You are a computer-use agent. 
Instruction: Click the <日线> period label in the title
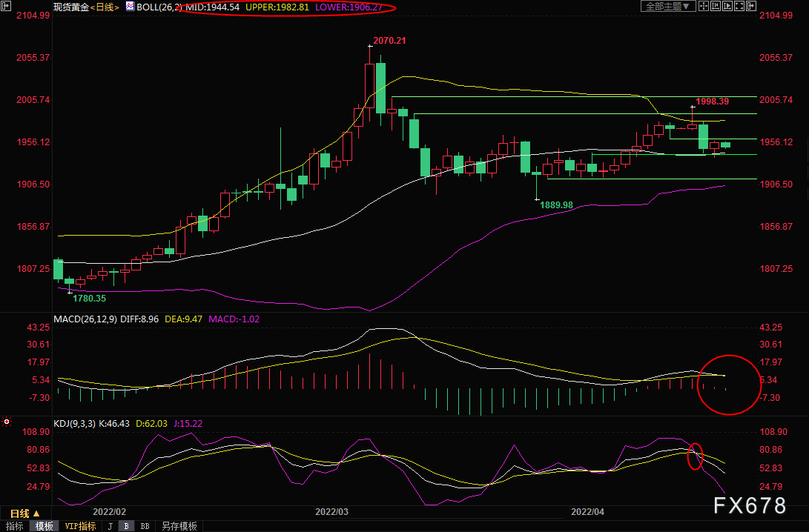click(x=105, y=7)
